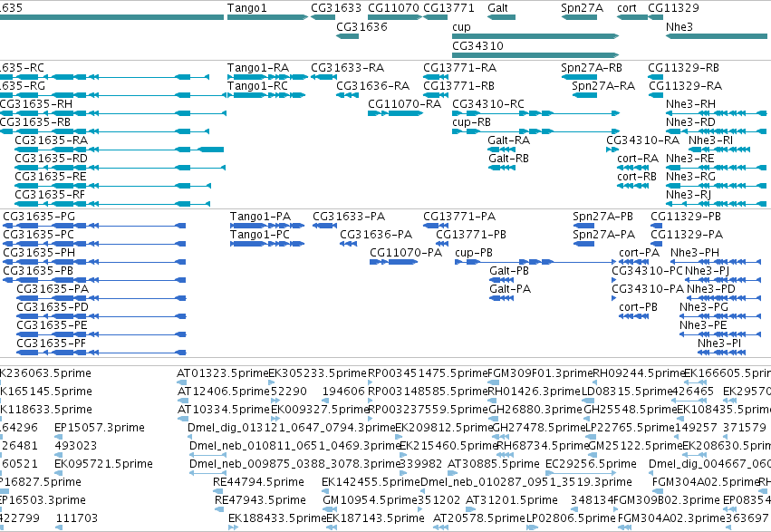This screenshot has height=532, width=771.
Task: Click the CG31633-RA transcript label
Action: tap(347, 68)
